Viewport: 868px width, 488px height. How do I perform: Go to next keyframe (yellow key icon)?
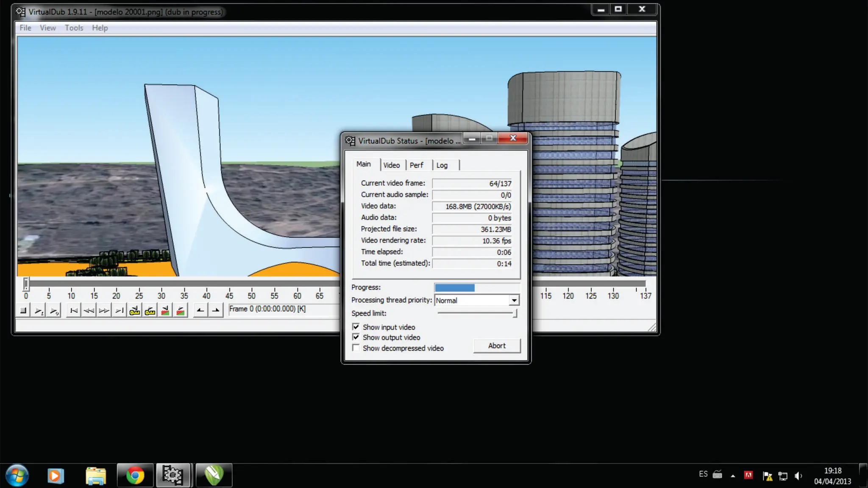(x=150, y=311)
